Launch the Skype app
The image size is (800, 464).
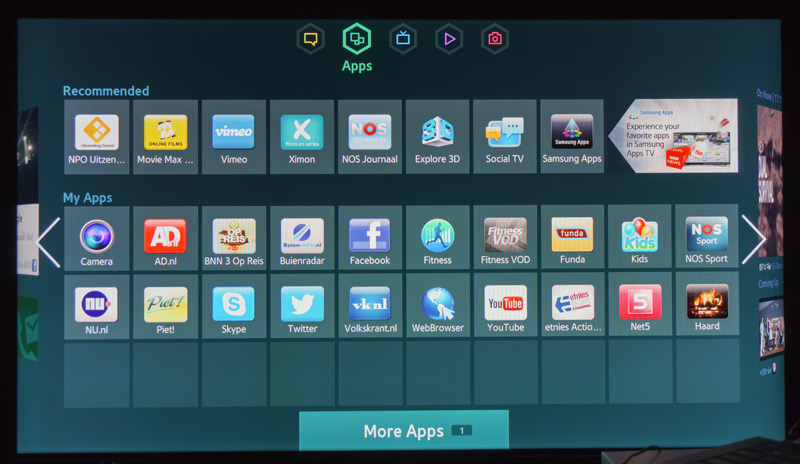click(x=234, y=306)
